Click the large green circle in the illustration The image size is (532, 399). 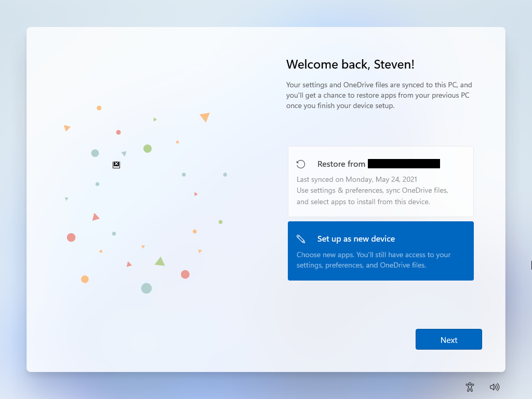148,149
